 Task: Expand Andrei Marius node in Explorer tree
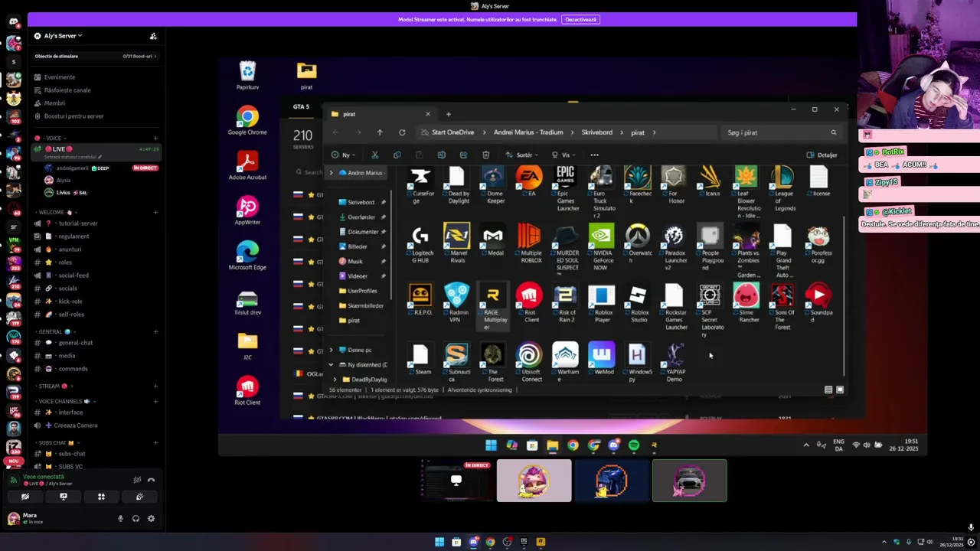(x=332, y=173)
